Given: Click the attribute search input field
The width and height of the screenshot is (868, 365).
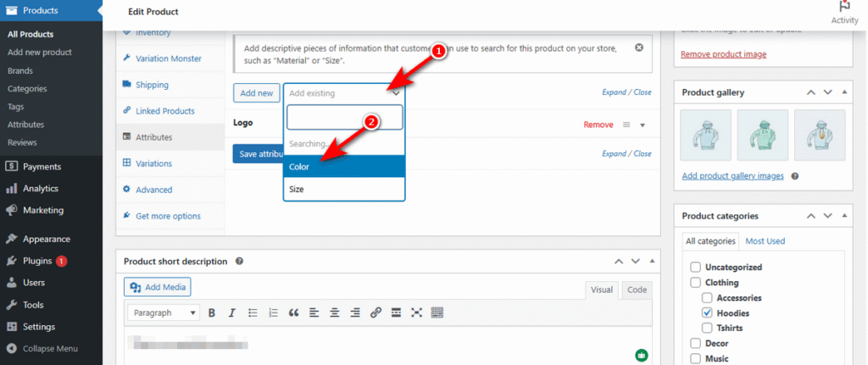Looking at the screenshot, I should point(344,117).
